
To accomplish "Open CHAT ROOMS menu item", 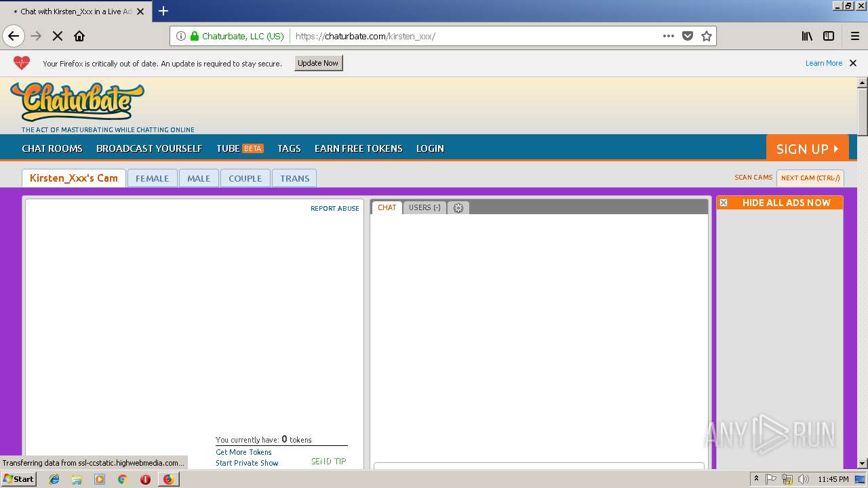I will click(52, 148).
